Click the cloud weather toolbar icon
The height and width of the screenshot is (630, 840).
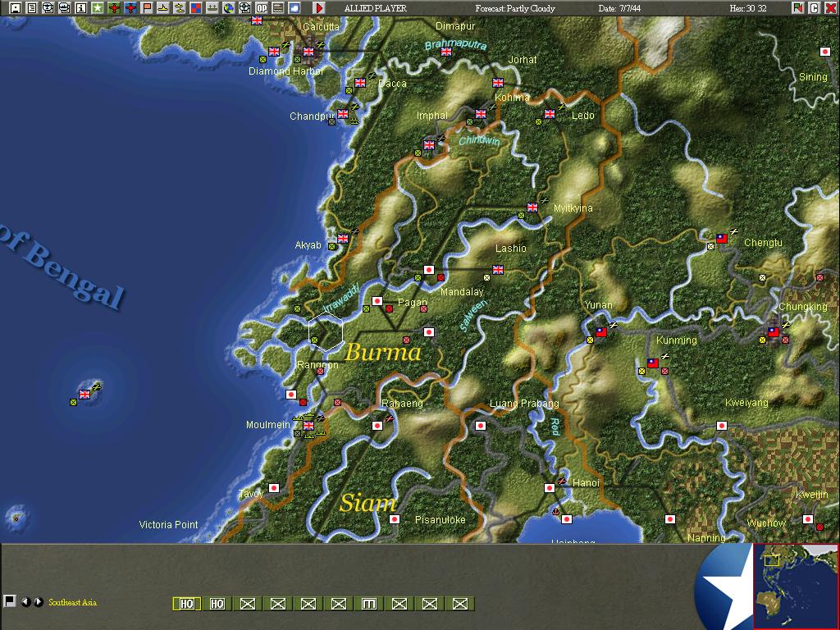[294, 7]
